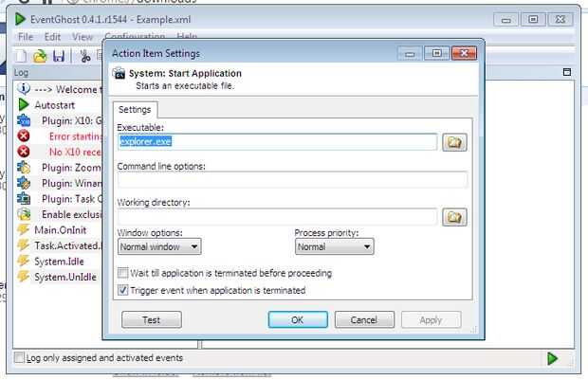Click the Command line options field
Image resolution: width=588 pixels, height=380 pixels.
pyautogui.click(x=292, y=180)
